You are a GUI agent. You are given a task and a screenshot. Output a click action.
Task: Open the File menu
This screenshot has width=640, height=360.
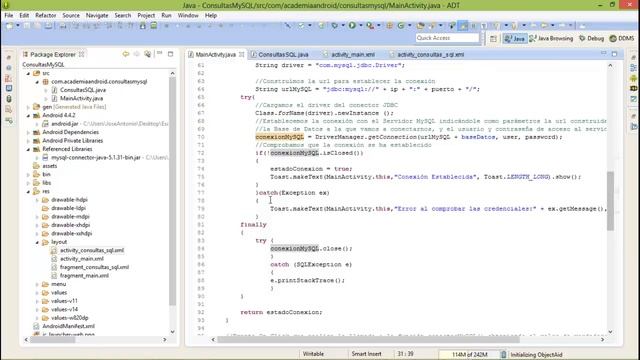[9, 15]
